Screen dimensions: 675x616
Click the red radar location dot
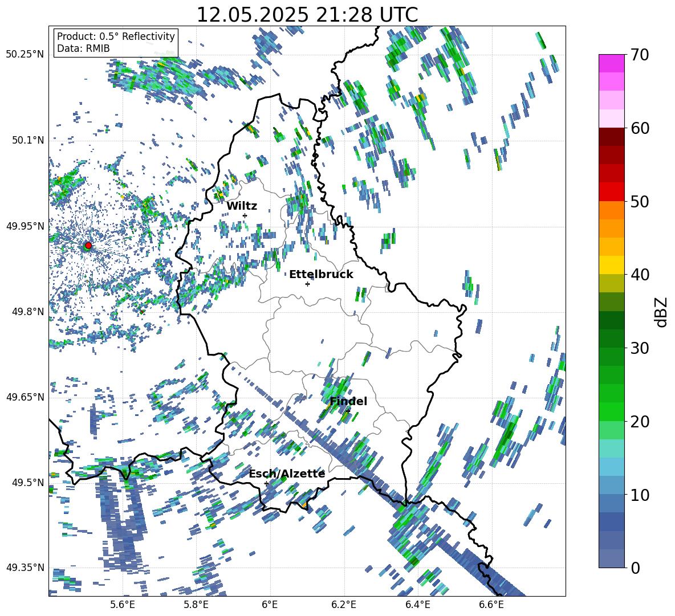[88, 246]
